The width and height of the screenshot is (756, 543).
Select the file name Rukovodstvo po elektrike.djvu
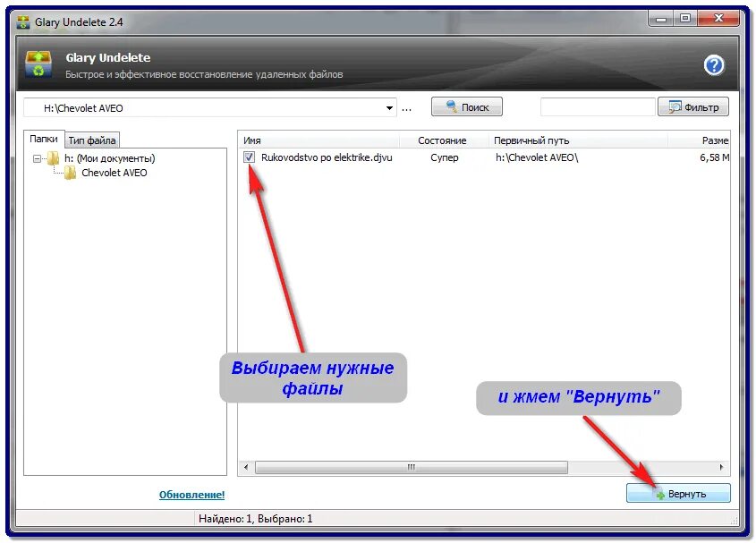(x=327, y=157)
